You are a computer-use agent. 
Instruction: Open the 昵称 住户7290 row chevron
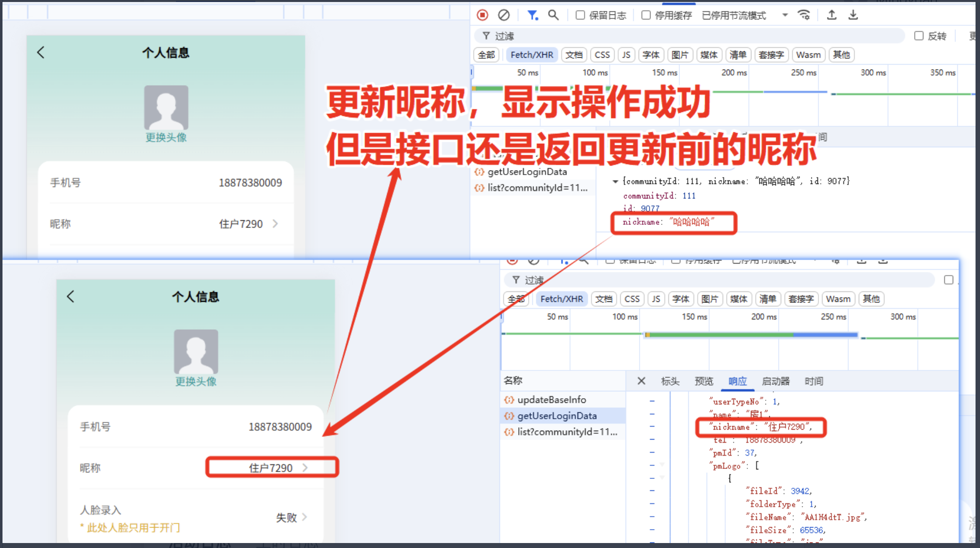(275, 224)
